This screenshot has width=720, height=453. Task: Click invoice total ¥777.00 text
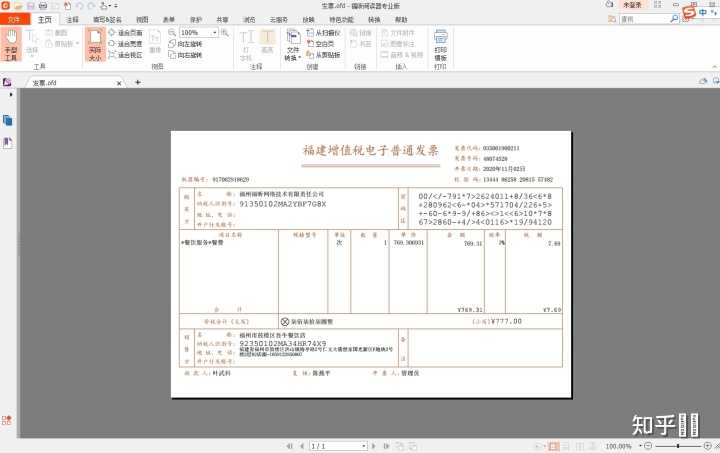pyautogui.click(x=506, y=321)
